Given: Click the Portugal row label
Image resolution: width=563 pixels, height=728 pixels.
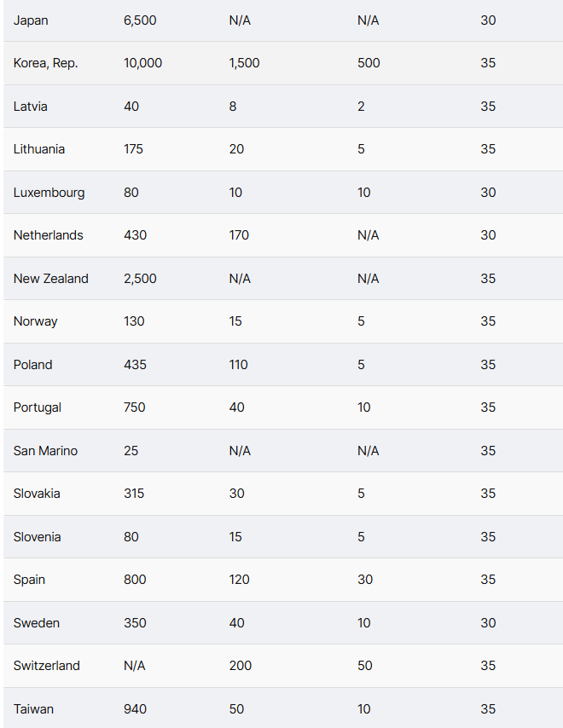Looking at the screenshot, I should pos(38,407).
